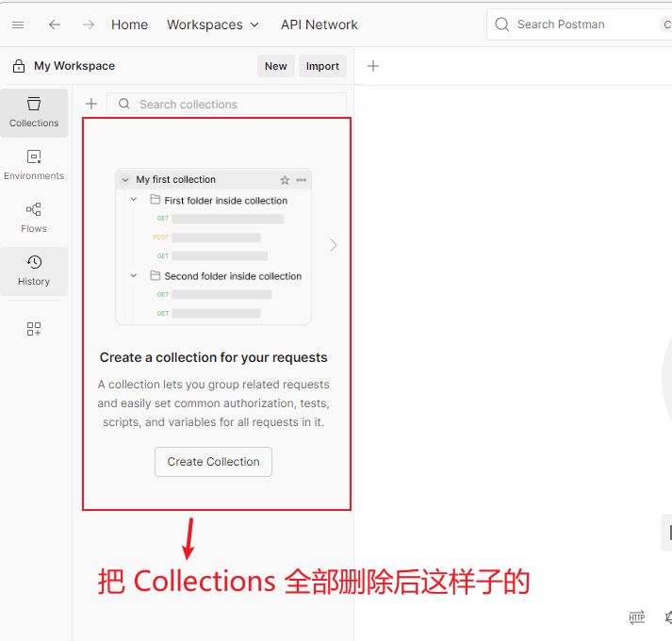Click plus icon to add a collection
This screenshot has width=672, height=641.
pyautogui.click(x=91, y=104)
